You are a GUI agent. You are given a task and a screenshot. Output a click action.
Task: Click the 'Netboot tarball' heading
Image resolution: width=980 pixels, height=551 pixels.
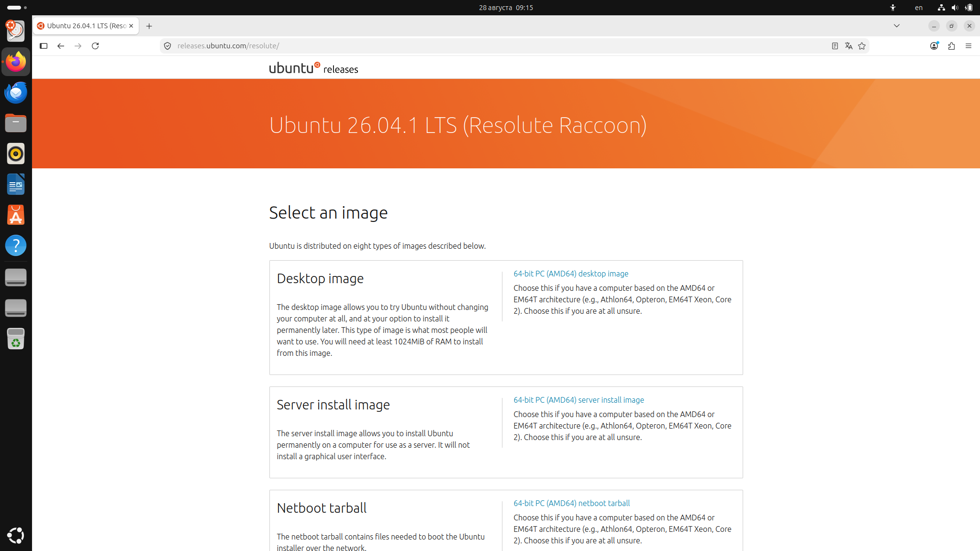(x=322, y=508)
